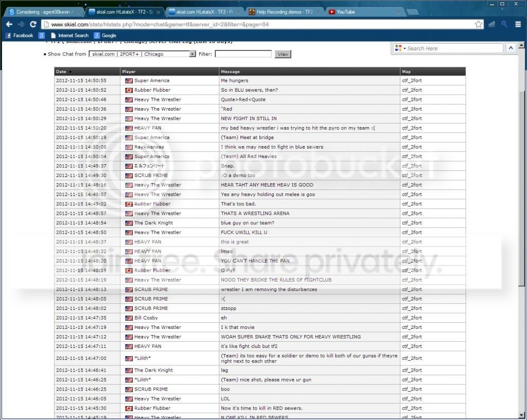Open player The Dark Knight at 14:48:54
Screen dimensions: 527x420
tap(153, 223)
